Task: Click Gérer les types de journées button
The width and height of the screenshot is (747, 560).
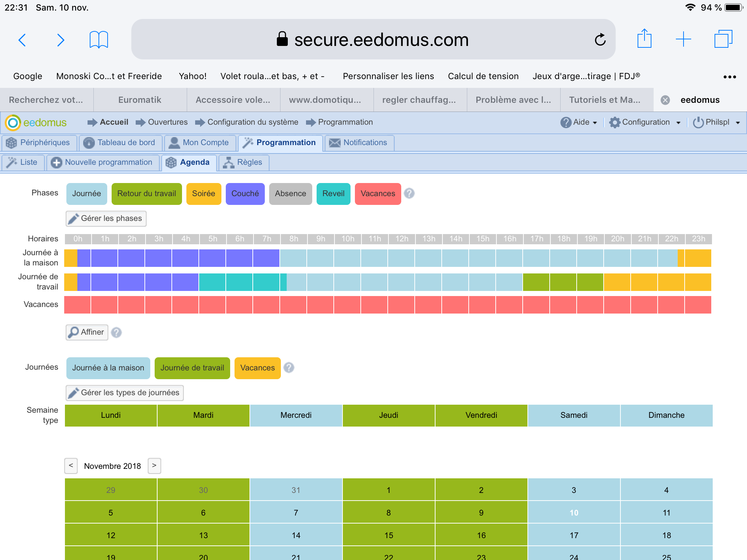Action: [124, 393]
